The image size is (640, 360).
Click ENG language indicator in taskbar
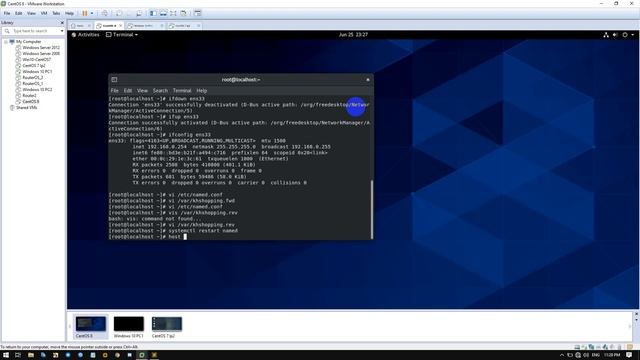coord(596,355)
